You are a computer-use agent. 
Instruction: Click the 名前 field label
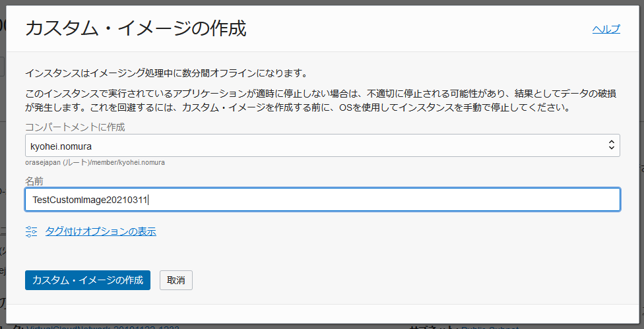click(x=34, y=181)
